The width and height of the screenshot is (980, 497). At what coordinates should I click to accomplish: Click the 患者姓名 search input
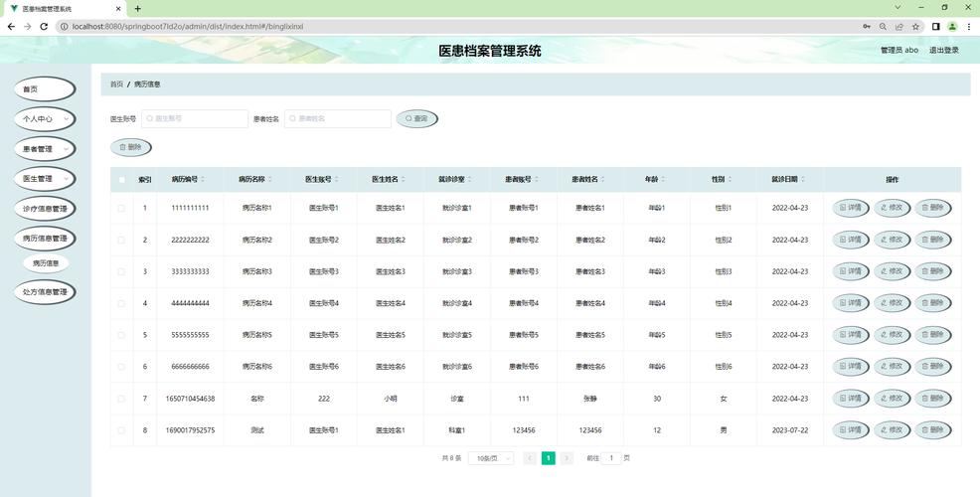point(338,118)
